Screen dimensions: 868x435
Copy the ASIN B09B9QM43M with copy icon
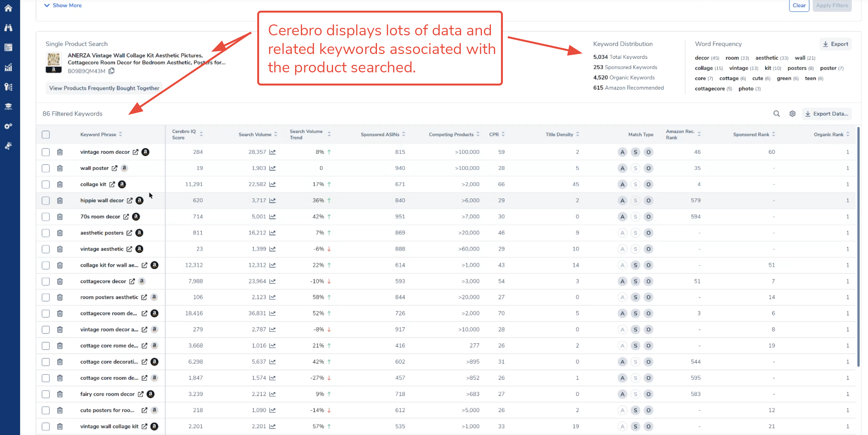tap(111, 71)
